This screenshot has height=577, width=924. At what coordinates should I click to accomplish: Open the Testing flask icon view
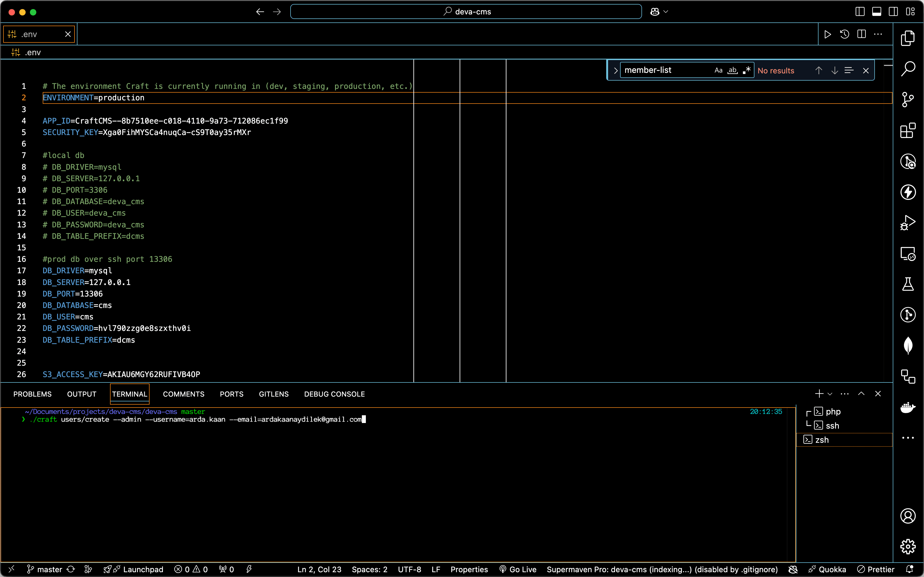coord(908,284)
